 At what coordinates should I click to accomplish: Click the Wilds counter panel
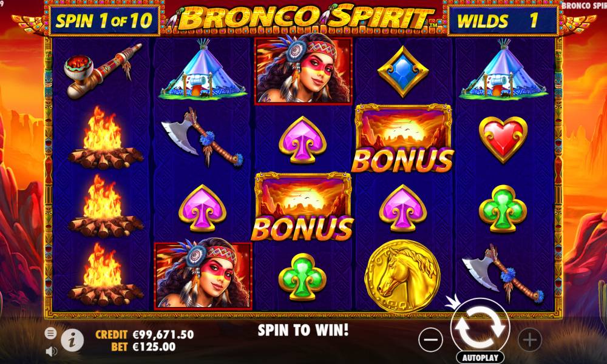click(503, 21)
